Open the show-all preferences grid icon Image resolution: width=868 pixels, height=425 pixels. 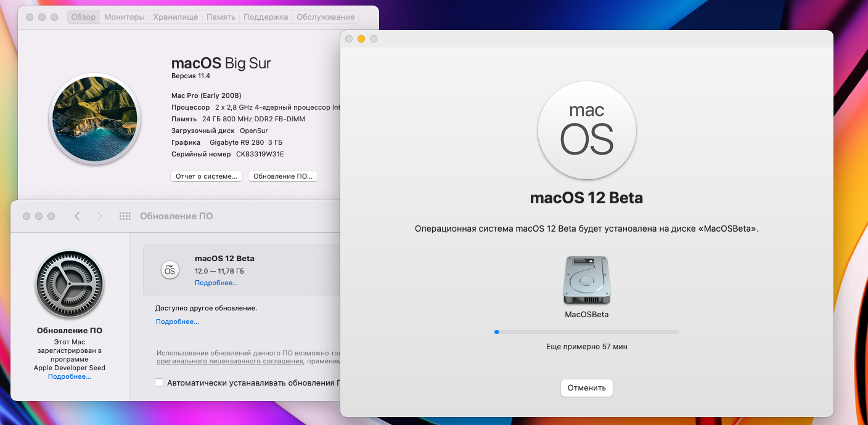click(125, 216)
